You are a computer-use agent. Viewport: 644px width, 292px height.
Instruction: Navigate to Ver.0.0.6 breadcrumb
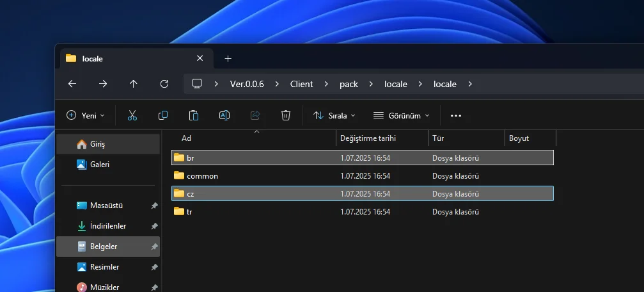tap(247, 84)
